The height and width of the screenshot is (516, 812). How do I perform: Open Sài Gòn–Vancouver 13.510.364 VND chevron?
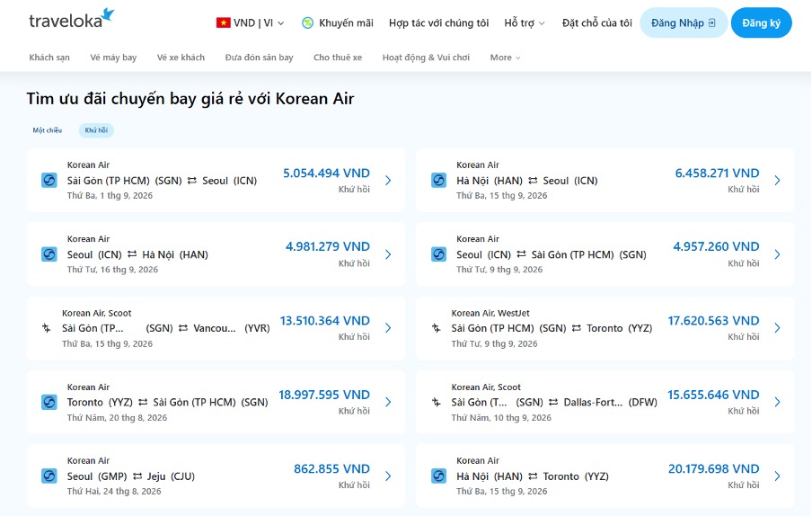(x=388, y=328)
